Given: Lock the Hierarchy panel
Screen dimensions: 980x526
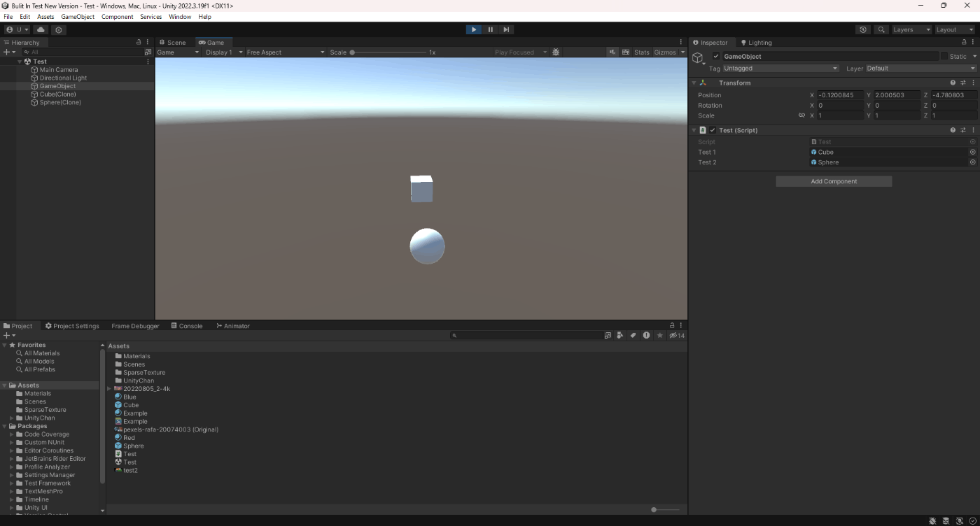Looking at the screenshot, I should [x=139, y=42].
